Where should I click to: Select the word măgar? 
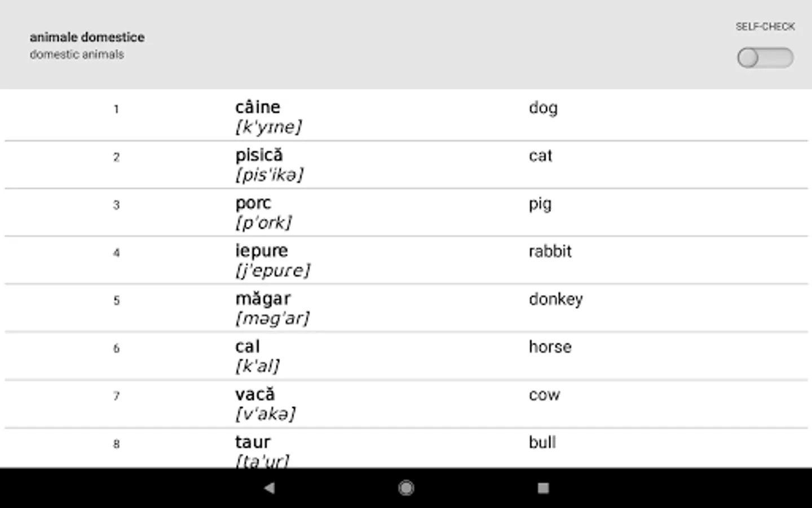tap(263, 299)
